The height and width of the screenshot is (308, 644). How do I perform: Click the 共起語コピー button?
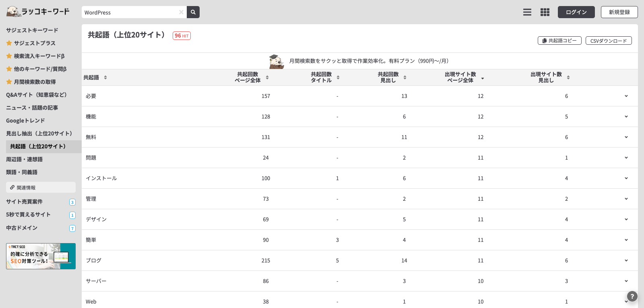[559, 41]
